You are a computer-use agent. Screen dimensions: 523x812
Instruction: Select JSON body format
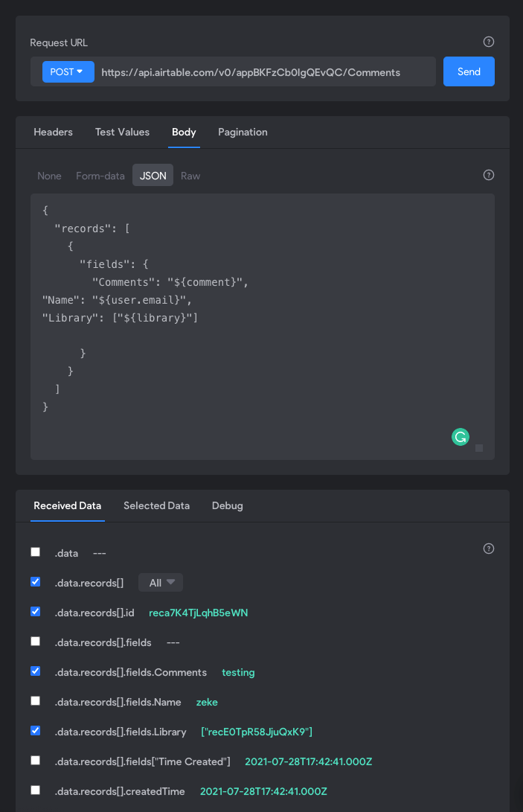(x=153, y=176)
